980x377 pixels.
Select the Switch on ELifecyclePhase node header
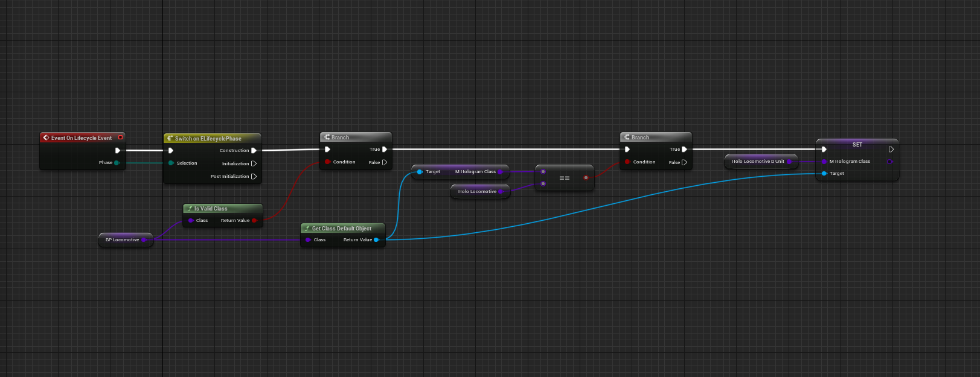(x=212, y=138)
